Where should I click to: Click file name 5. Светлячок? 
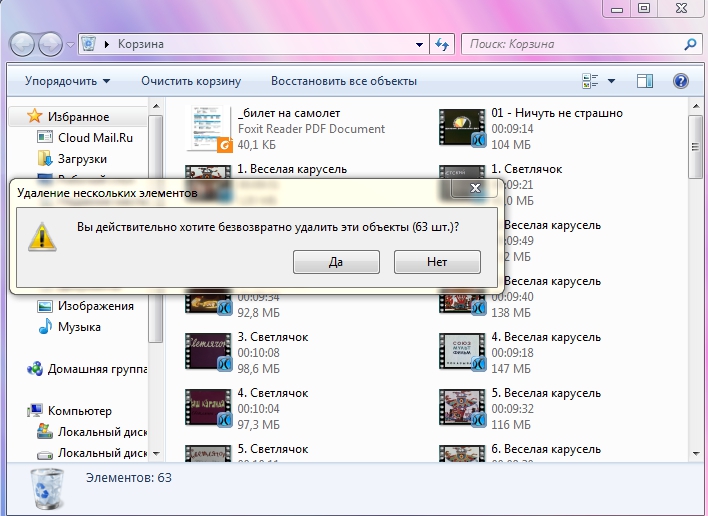273,449
